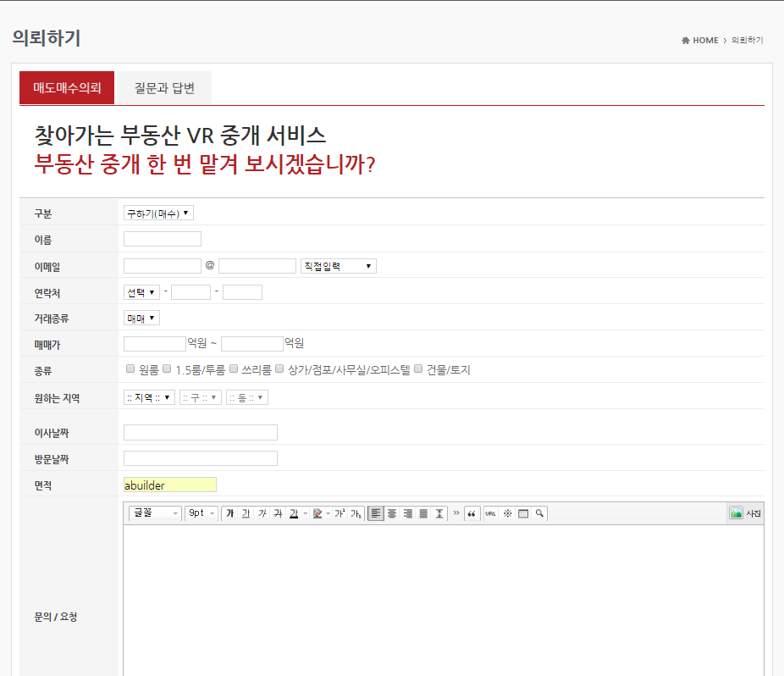The image size is (784, 676).
Task: Insert URL link via toolbar
Action: [x=490, y=513]
